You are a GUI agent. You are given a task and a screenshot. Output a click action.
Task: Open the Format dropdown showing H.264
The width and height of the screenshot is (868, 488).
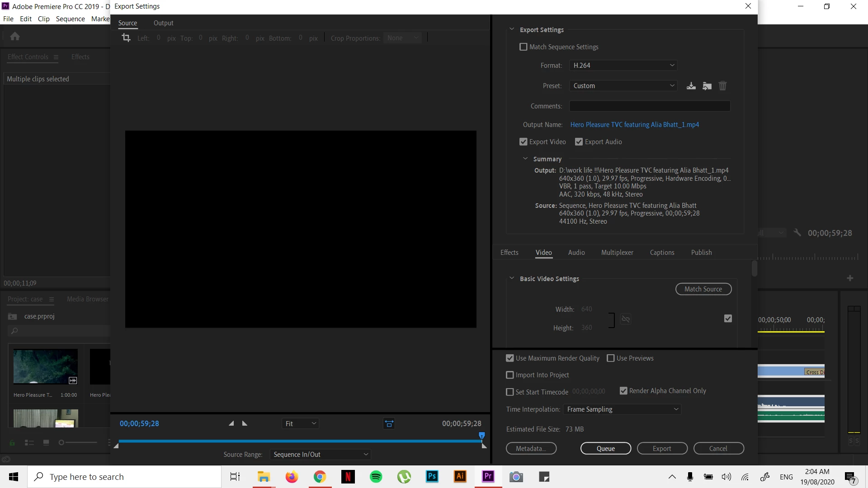click(x=623, y=66)
